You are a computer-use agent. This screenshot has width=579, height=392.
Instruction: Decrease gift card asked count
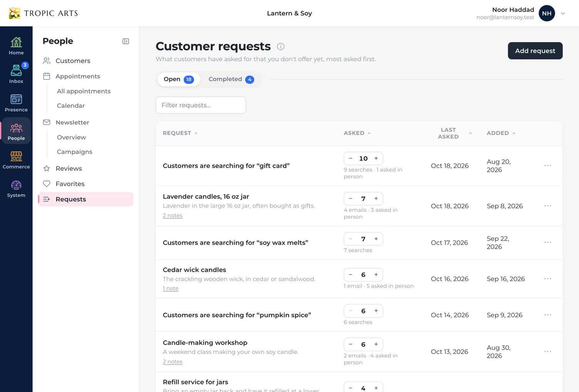(x=351, y=158)
